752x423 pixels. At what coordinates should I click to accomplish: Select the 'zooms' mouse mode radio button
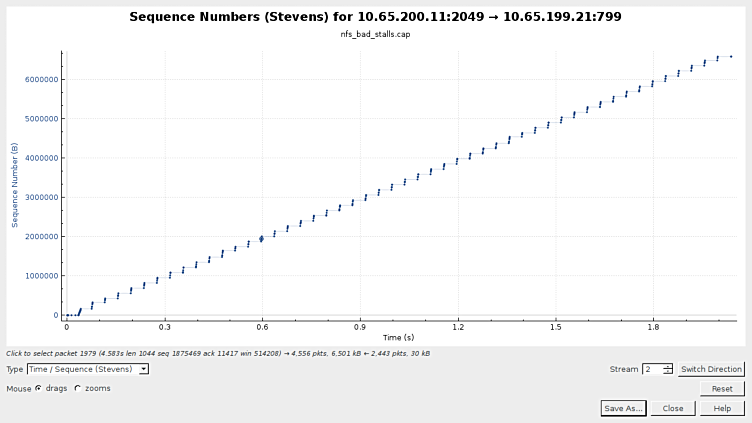tap(78, 388)
